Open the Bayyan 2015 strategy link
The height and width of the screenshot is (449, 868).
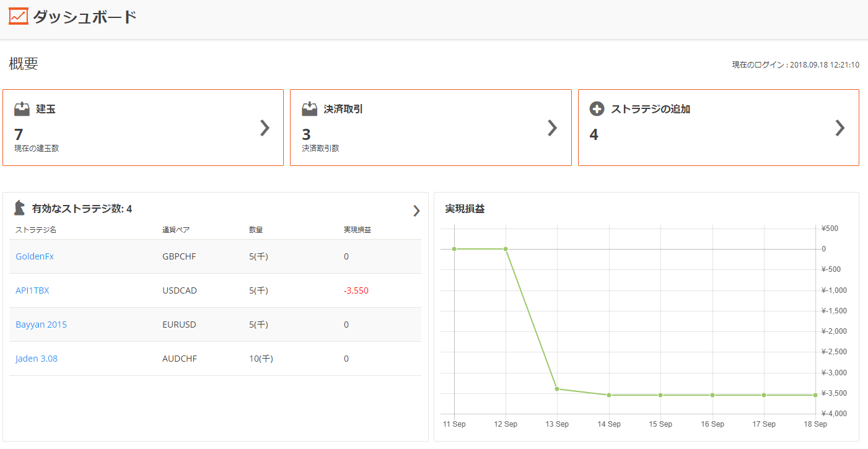(x=41, y=325)
